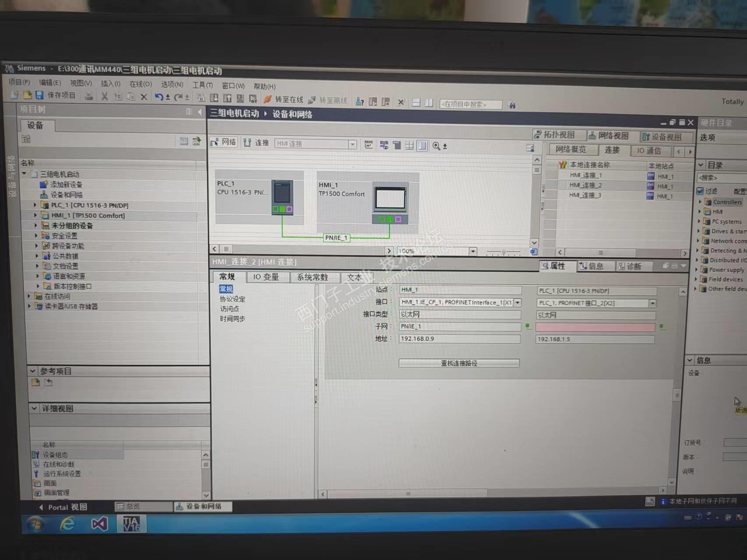The width and height of the screenshot is (747, 560).
Task: Click the accessible devices icon with question mark
Action: (x=359, y=102)
